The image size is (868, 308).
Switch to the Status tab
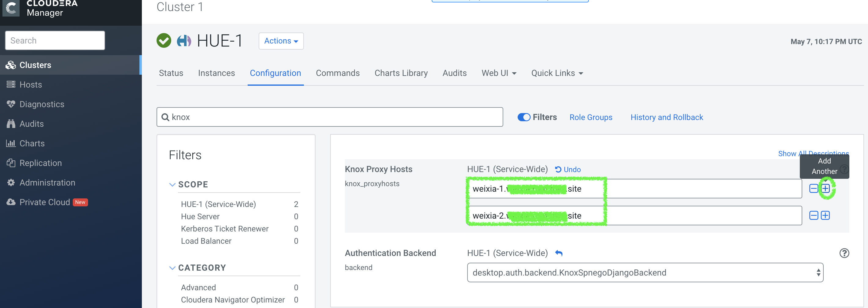pyautogui.click(x=171, y=73)
